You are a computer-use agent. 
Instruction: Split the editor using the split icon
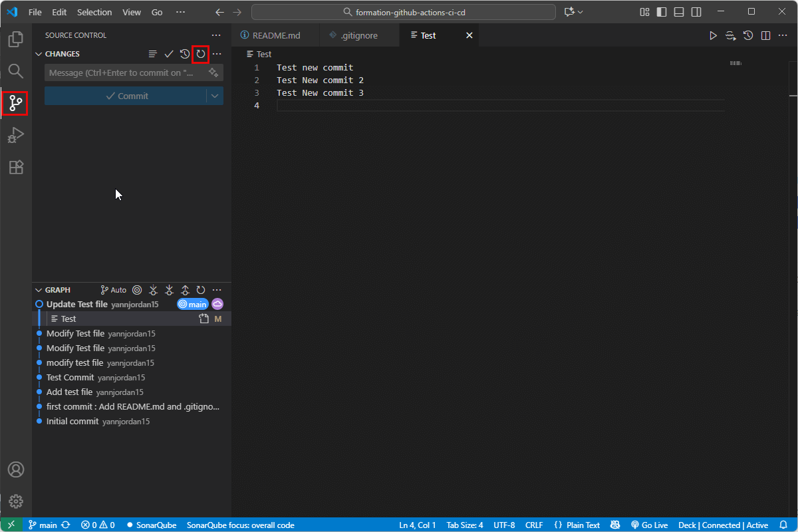(x=765, y=35)
